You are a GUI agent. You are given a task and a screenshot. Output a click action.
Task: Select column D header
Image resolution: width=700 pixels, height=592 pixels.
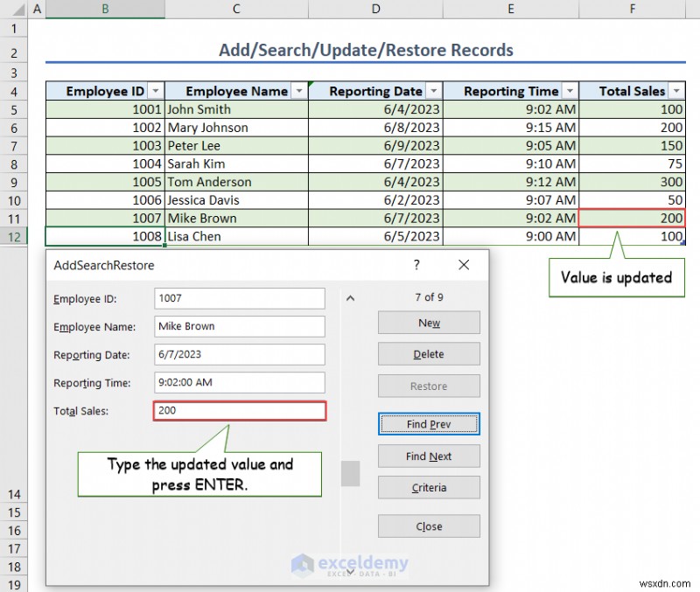[376, 9]
